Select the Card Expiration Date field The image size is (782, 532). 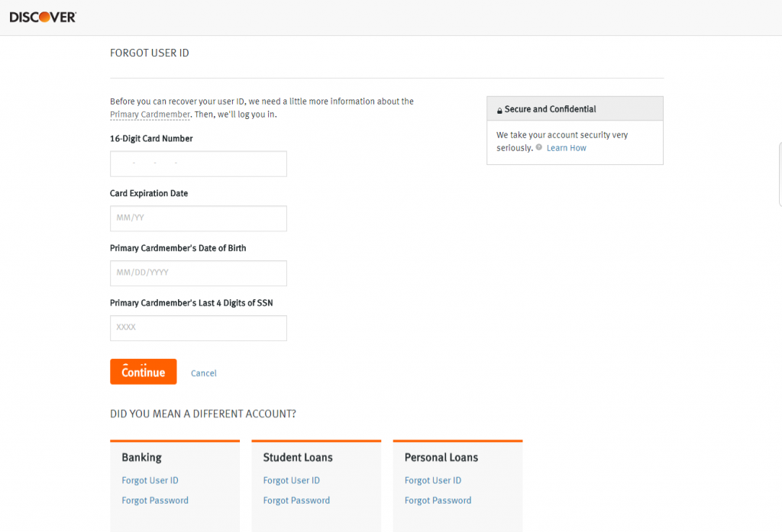(x=198, y=218)
